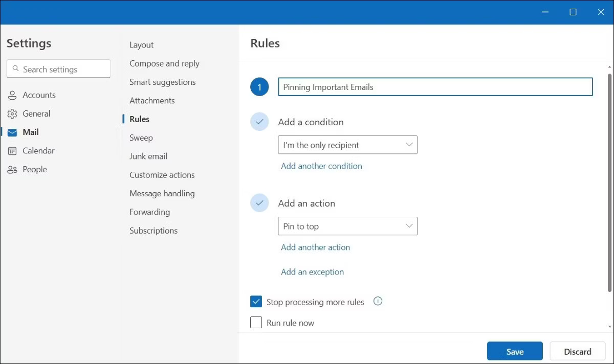Click the Mail envelope icon
This screenshot has height=364, width=614.
[12, 132]
